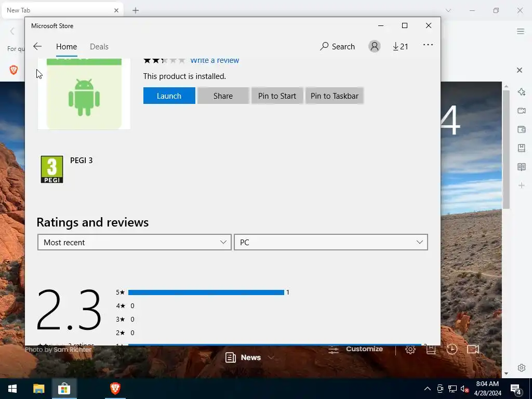Screen dimensions: 532x399
Task: Expand the News chevron
Action: click(x=271, y=357)
